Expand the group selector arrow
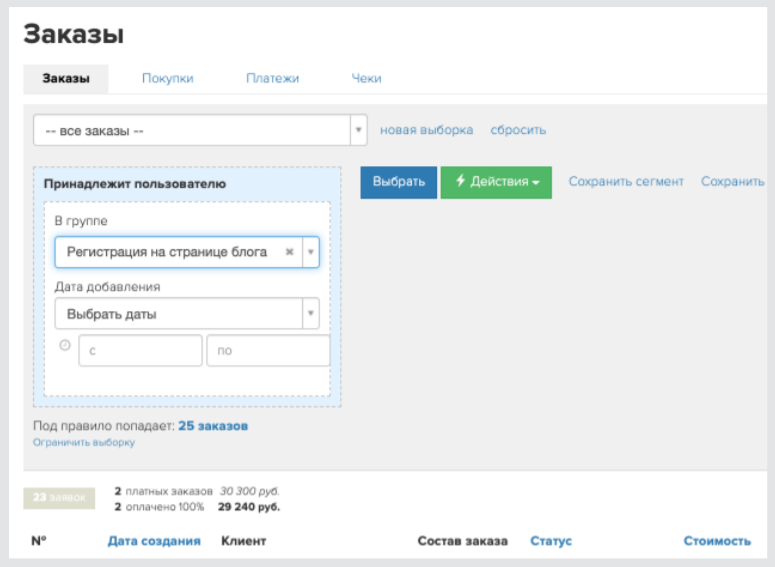775x567 pixels. coord(311,252)
